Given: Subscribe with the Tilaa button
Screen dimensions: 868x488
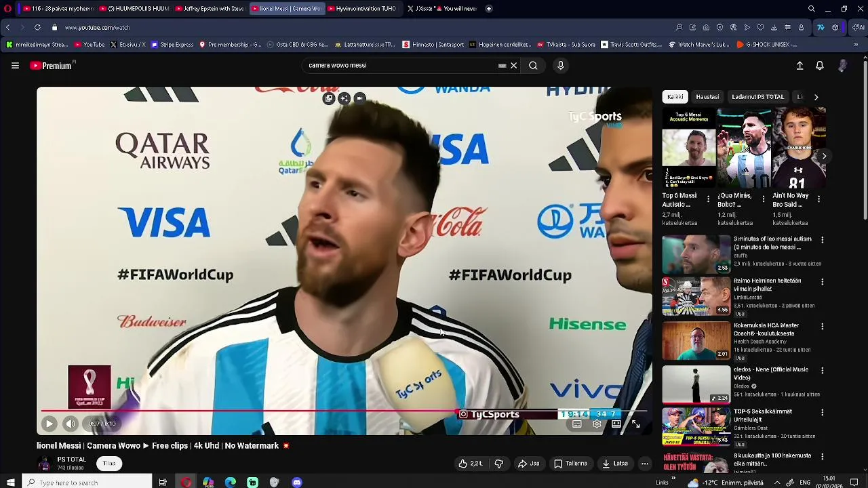Looking at the screenshot, I should (x=109, y=464).
